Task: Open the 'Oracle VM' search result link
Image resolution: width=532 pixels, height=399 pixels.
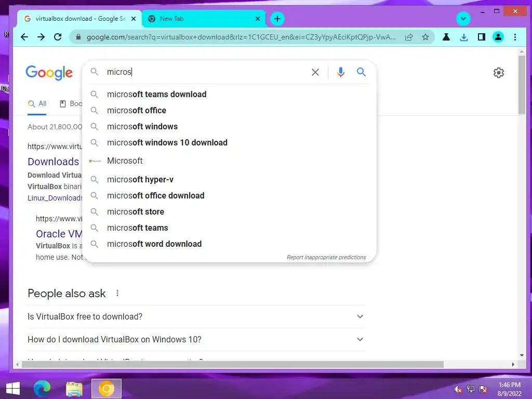Action: [x=59, y=234]
